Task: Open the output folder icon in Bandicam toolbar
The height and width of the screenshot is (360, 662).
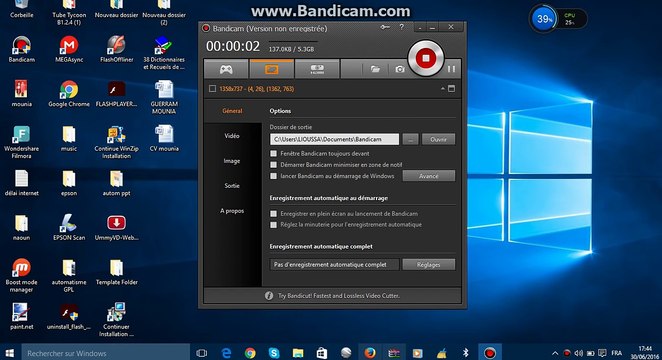Action: [375, 69]
